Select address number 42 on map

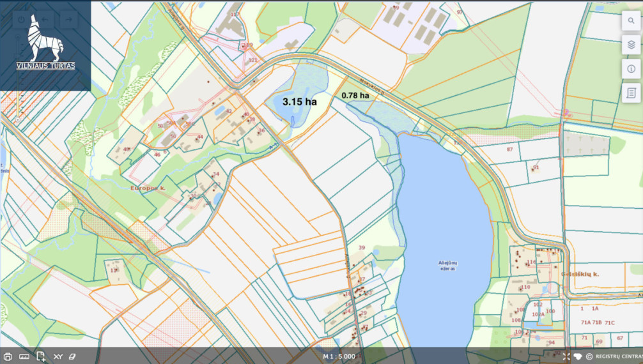229,111
